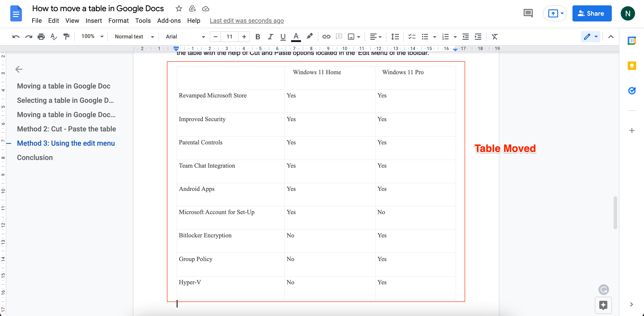
Task: Click the text highlight color icon
Action: coord(310,37)
